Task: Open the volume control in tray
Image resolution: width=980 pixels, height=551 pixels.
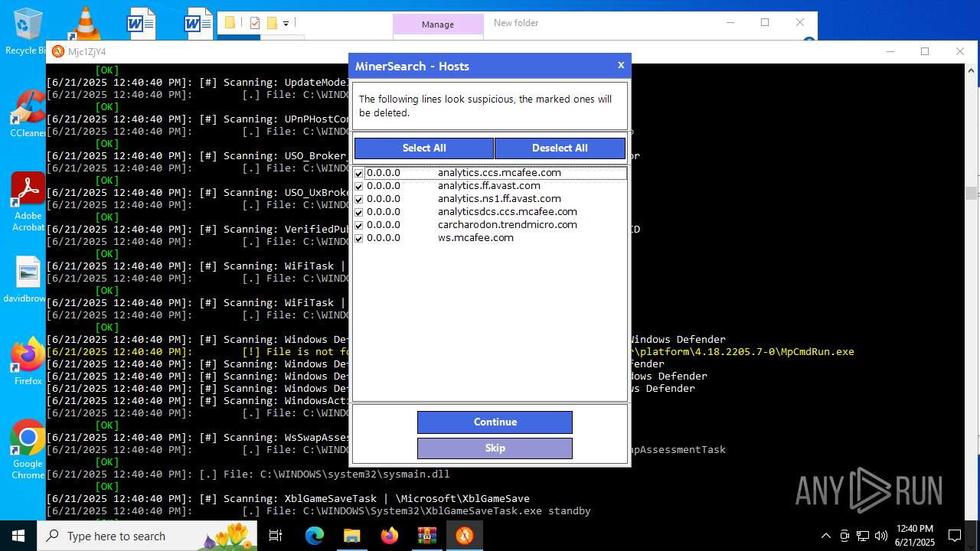Action: tap(880, 536)
